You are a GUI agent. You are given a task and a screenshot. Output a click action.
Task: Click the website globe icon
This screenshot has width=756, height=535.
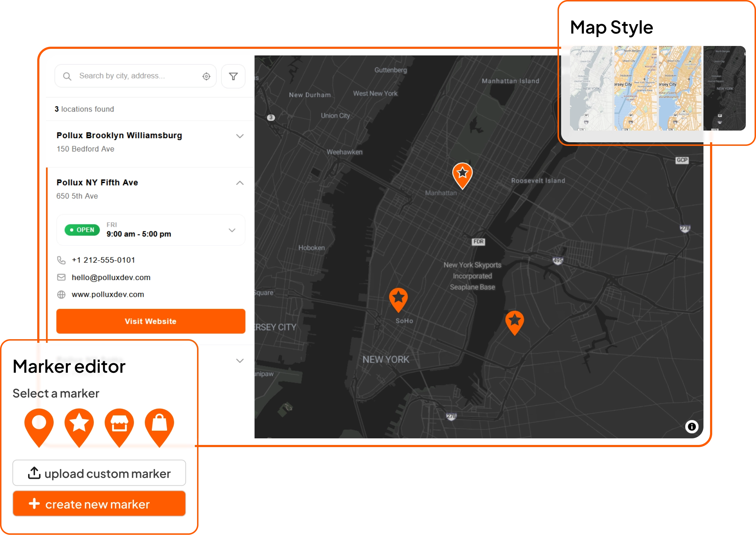61,294
